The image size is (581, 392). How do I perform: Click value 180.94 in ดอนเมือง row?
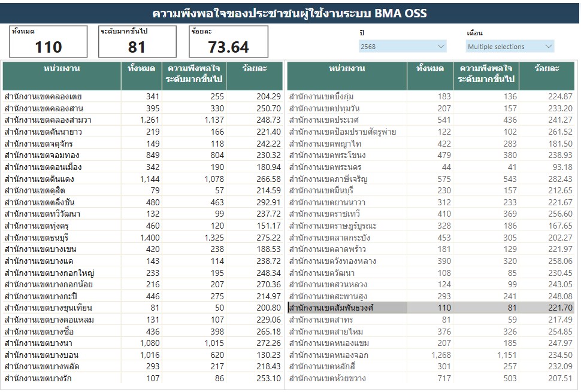click(269, 167)
